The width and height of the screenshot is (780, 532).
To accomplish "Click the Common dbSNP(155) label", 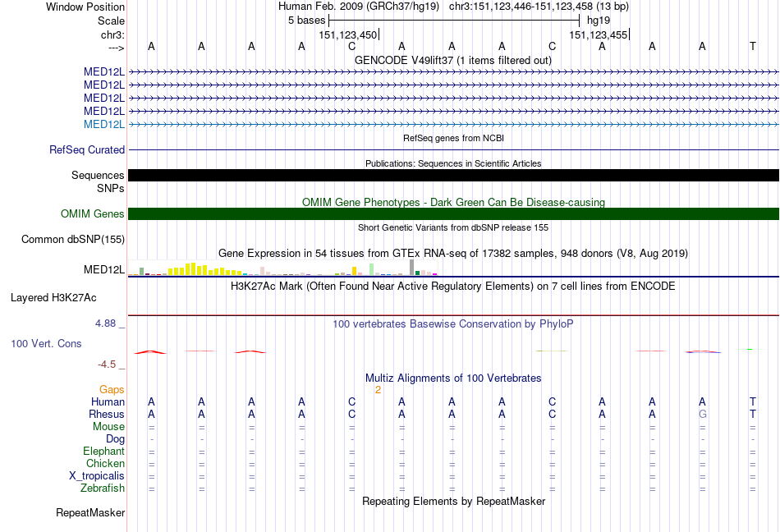I will (x=73, y=239).
